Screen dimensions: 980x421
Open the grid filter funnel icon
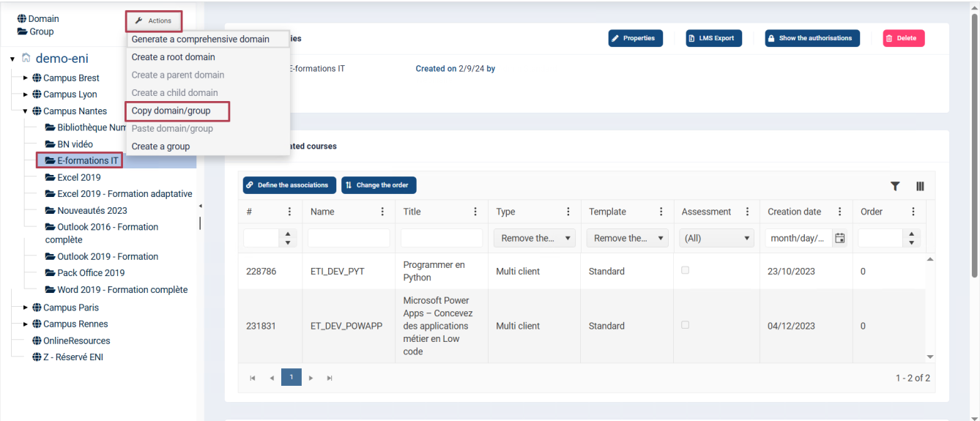[x=895, y=187]
